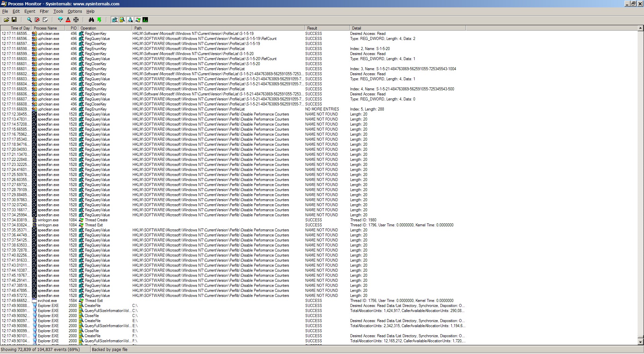Toggle Show Network Activity button

tap(130, 20)
